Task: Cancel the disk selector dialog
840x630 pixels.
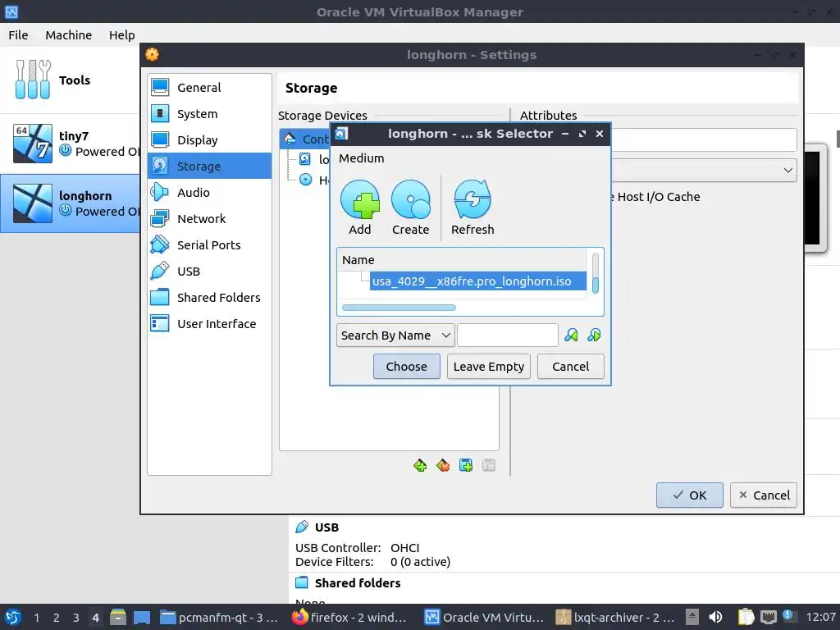Action: [x=571, y=367]
